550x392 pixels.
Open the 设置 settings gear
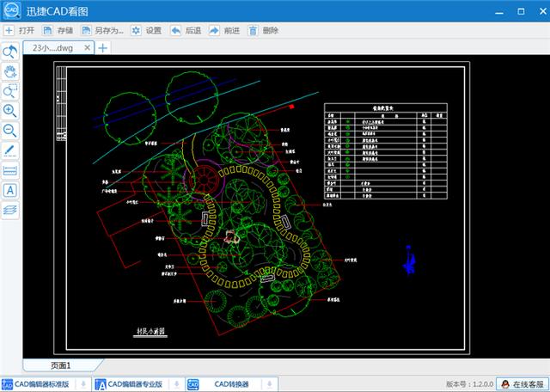coord(146,31)
